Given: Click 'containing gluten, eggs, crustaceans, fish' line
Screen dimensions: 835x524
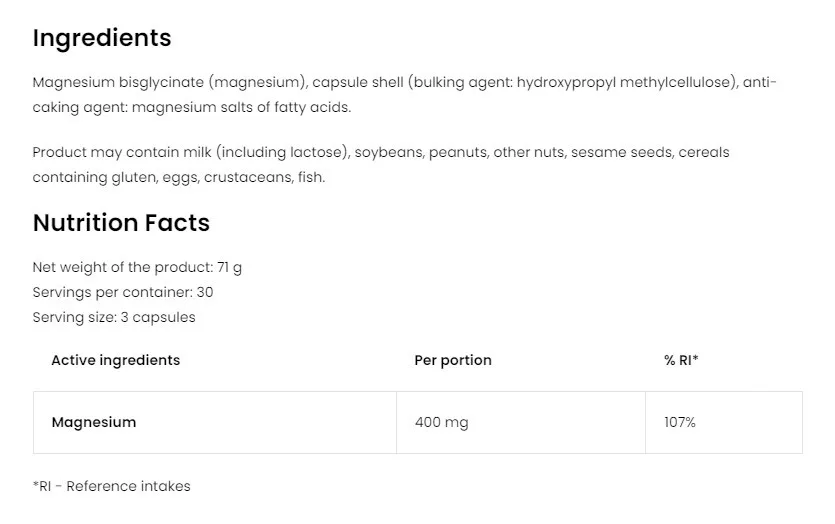Looking at the screenshot, I should 178,178.
